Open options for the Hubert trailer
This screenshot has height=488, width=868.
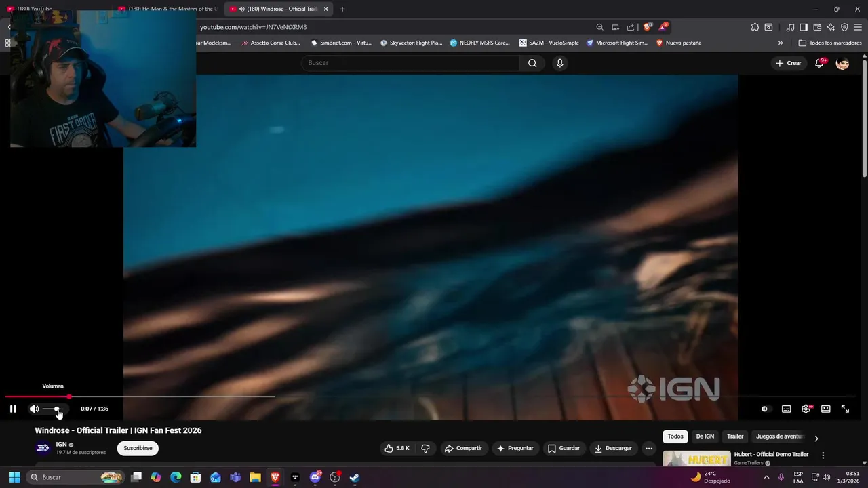(x=823, y=455)
